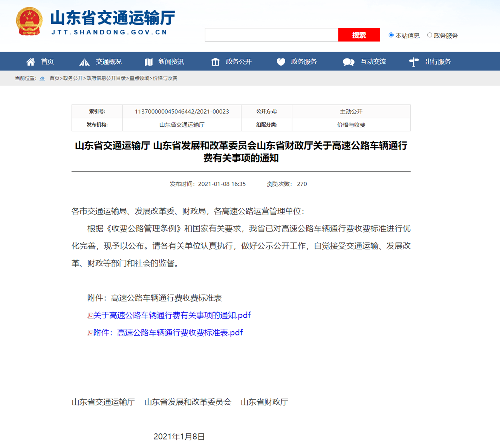Click the date 2021年1月8日 at bottom
The image size is (500, 448).
click(x=179, y=437)
